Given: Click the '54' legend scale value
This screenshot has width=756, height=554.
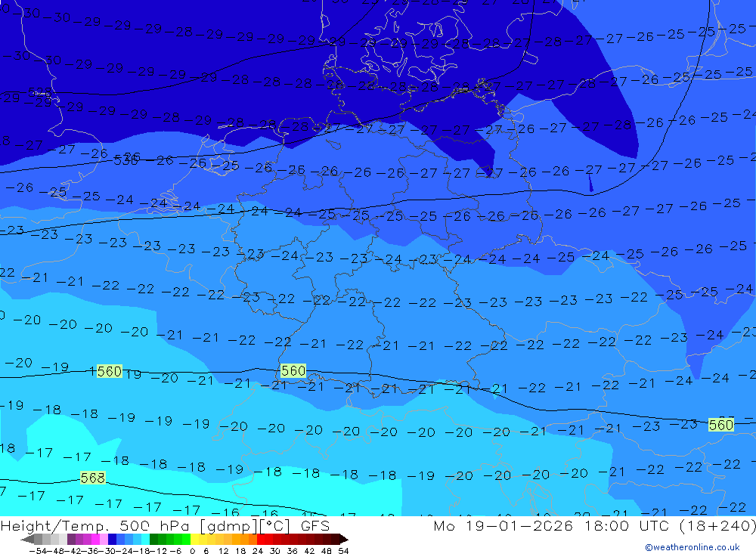Looking at the screenshot, I should click(x=343, y=551).
